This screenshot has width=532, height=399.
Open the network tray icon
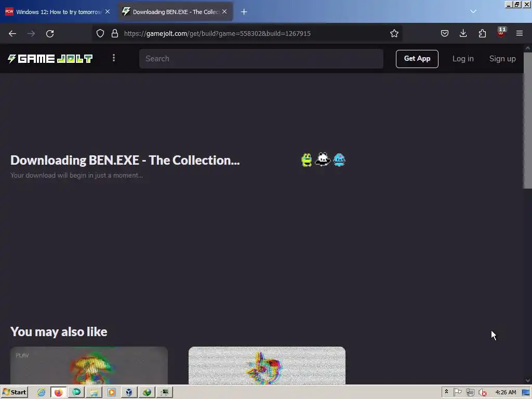point(470,392)
